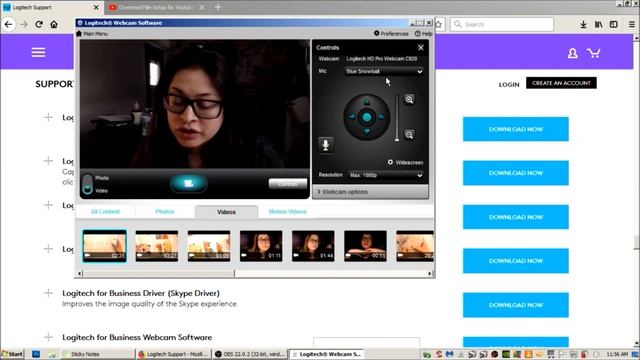
Task: Click the zoom in magnifier icon
Action: [x=409, y=100]
